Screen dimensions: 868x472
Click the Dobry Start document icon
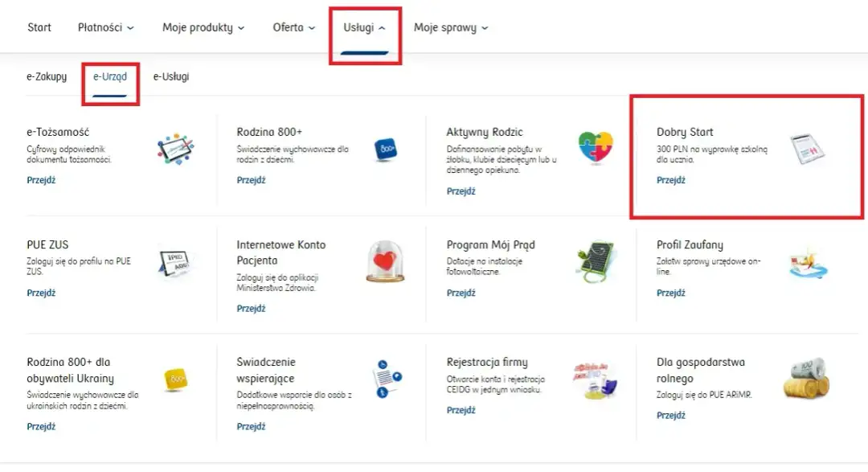806,150
